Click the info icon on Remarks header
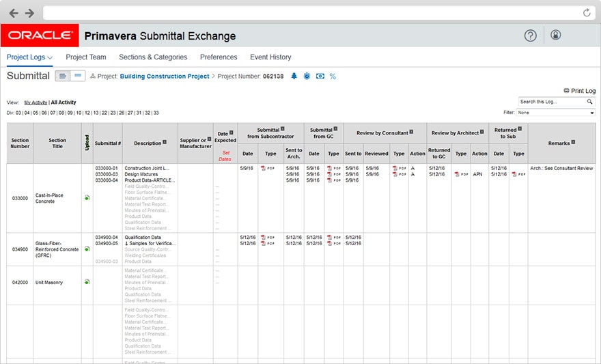The height and width of the screenshot is (364, 601). [x=573, y=142]
